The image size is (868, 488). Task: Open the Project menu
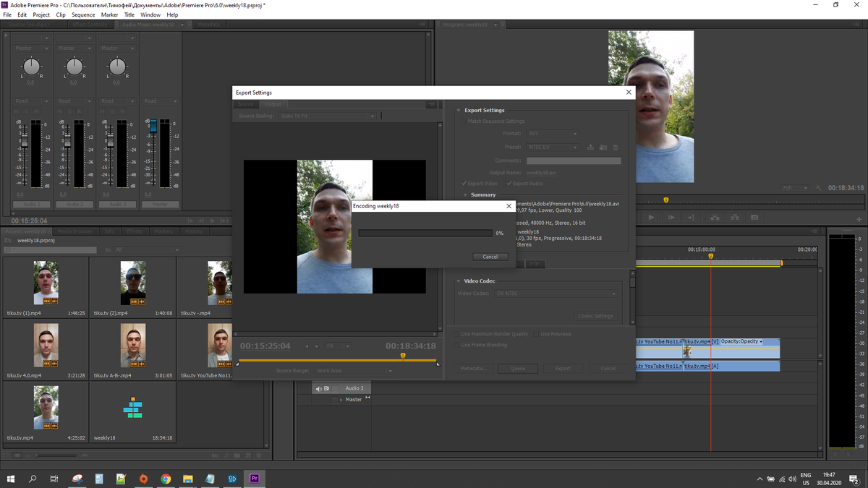(41, 14)
